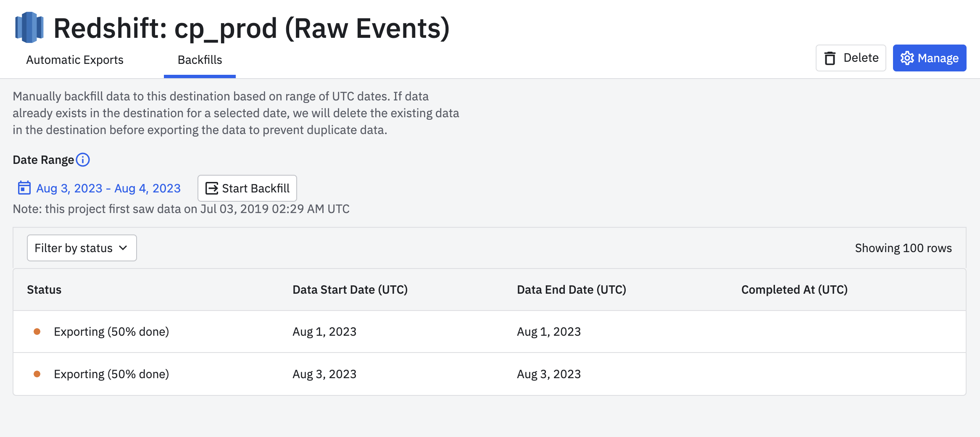The height and width of the screenshot is (437, 980).
Task: Click the export arrow icon in Start Backfill
Action: point(212,188)
